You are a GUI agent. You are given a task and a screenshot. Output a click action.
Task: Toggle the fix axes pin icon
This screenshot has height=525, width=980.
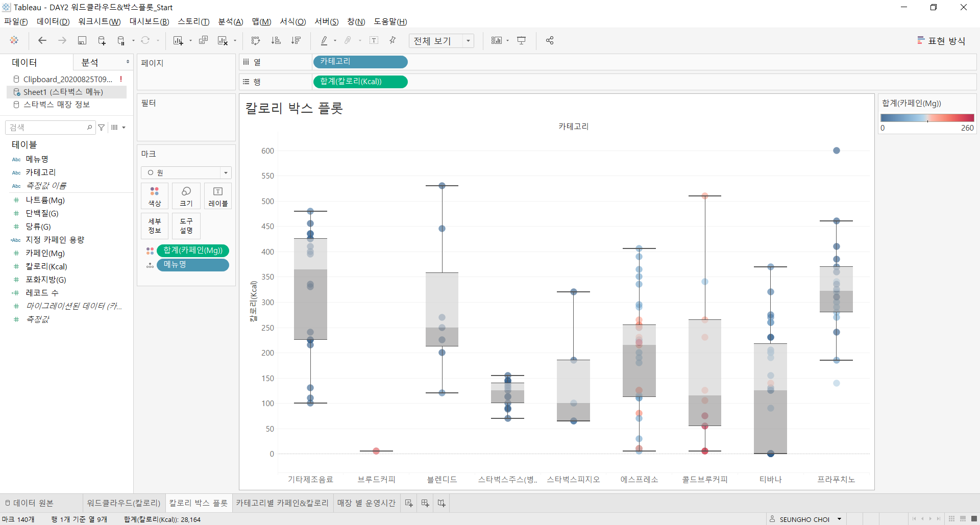393,40
